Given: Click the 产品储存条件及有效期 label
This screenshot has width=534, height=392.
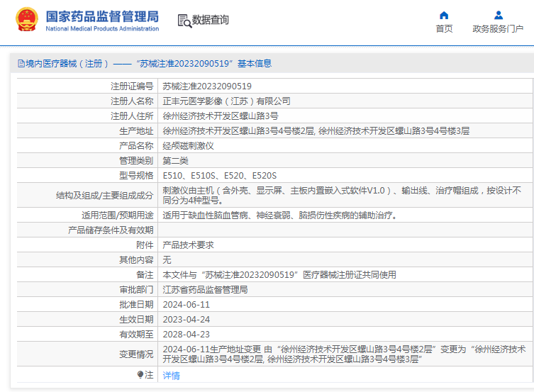Looking at the screenshot, I should click(111, 230).
